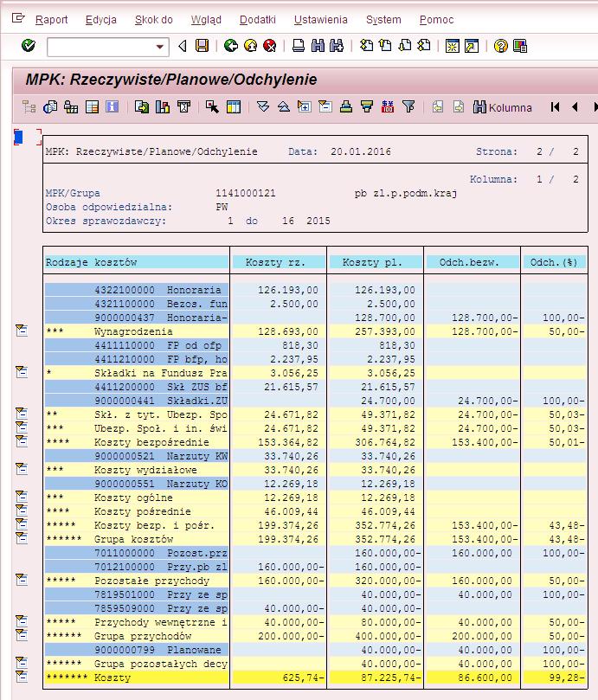Click the Koszty rz. column header
The height and width of the screenshot is (700, 598).
(x=279, y=262)
